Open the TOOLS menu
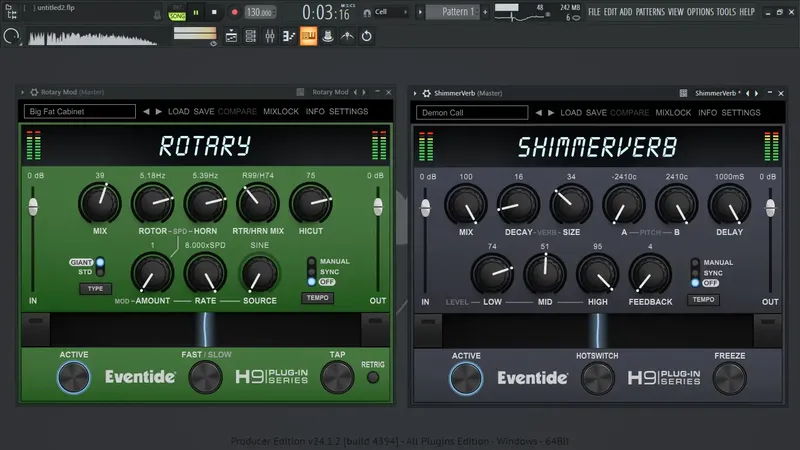Viewport: 800px width, 450px height. pos(726,11)
